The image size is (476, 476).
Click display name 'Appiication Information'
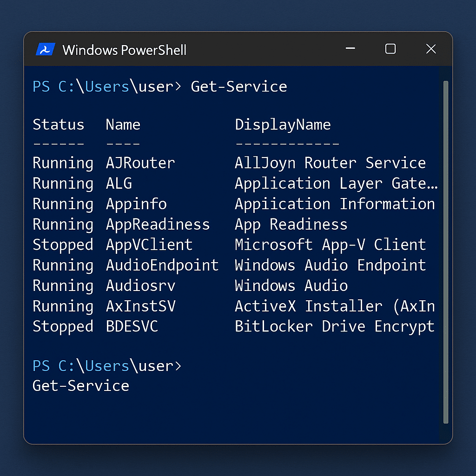click(335, 204)
